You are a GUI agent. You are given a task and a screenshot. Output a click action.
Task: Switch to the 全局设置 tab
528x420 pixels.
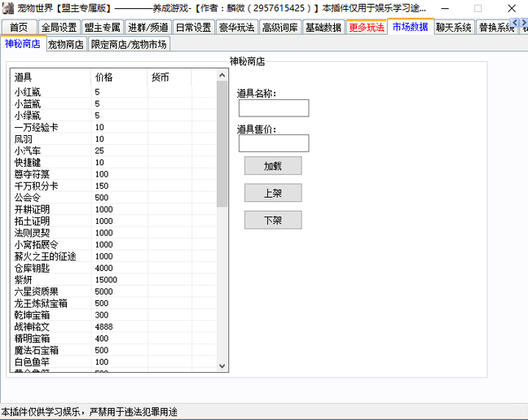(59, 27)
